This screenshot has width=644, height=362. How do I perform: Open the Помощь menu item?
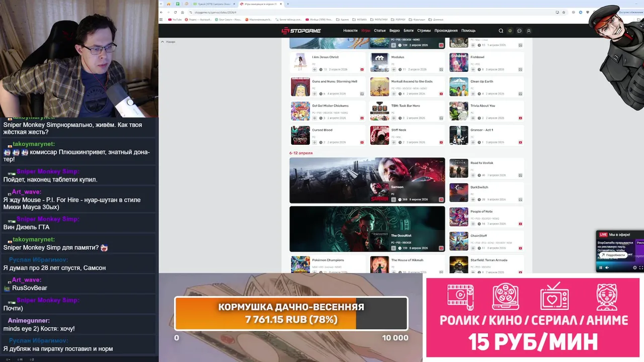(468, 31)
